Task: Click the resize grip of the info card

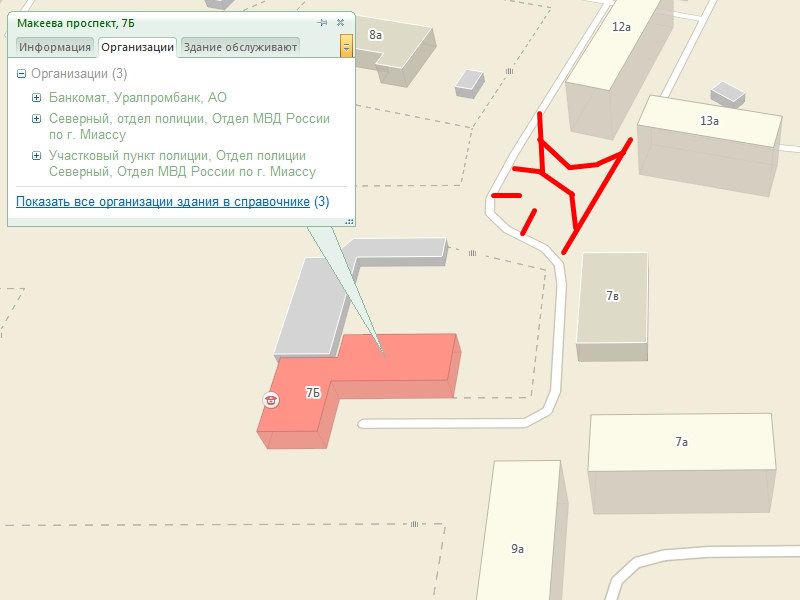Action: pos(349,221)
